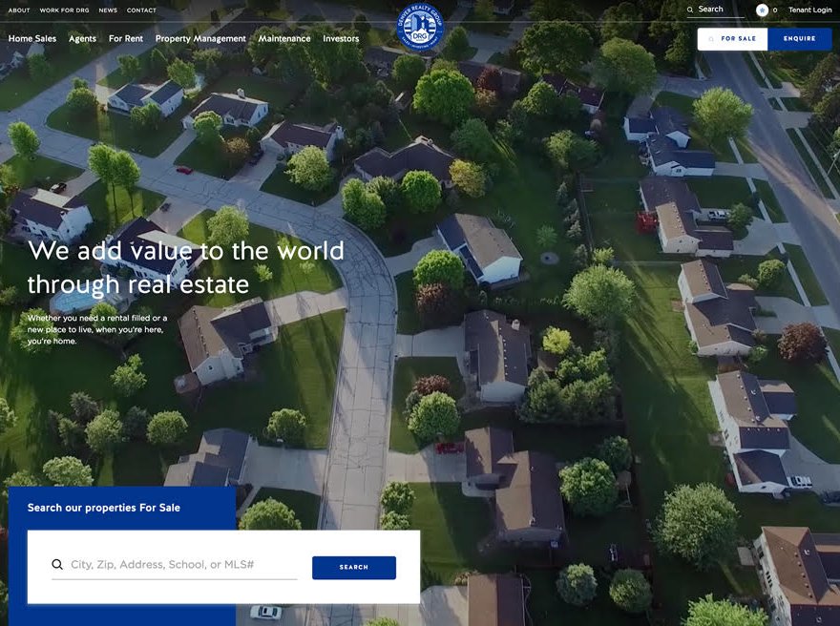The height and width of the screenshot is (626, 840).
Task: Select Agents in main menu
Action: 82,38
